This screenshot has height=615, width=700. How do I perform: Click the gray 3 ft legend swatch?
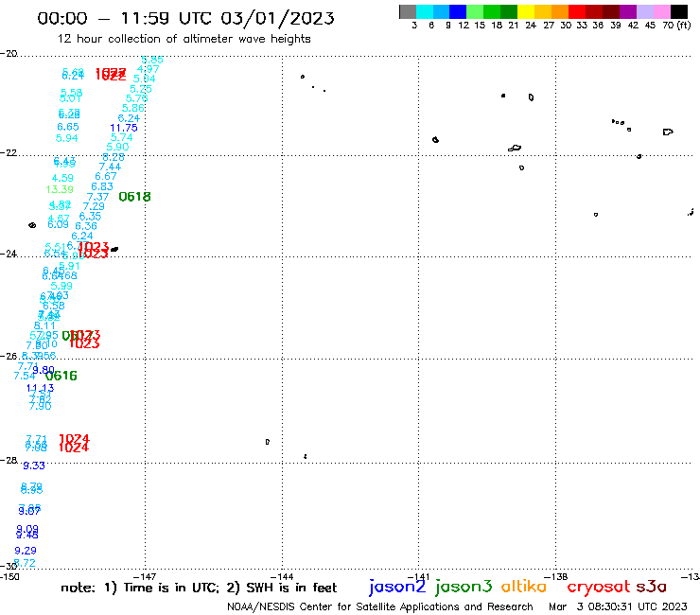point(408,11)
